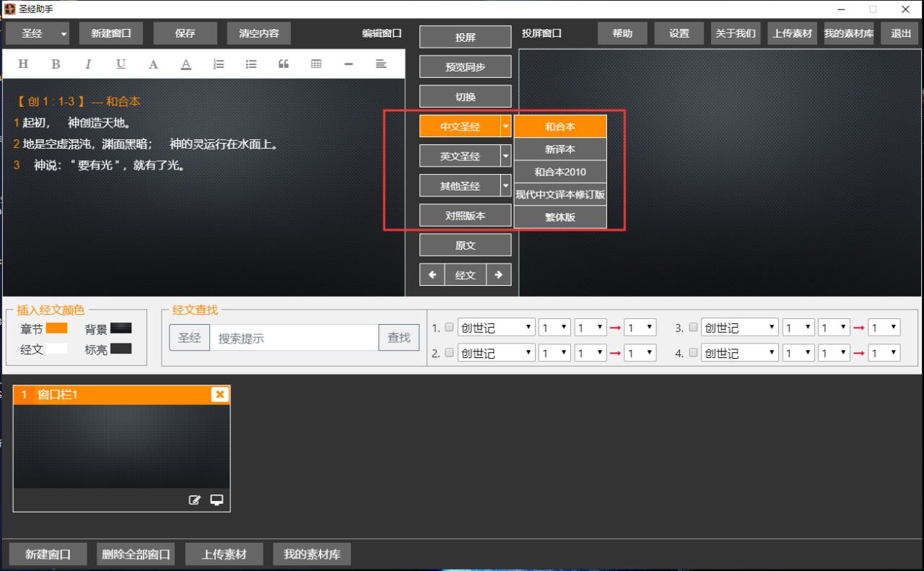Screen dimensions: 924x571
Task: Go to next scripture with right arrow
Action: (x=499, y=275)
